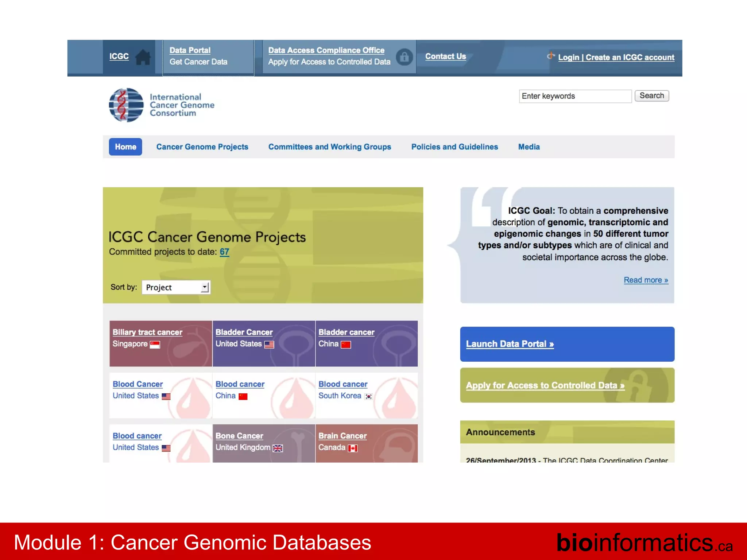The width and height of the screenshot is (747, 560).
Task: Click 'Apply for Access to Controlled Data' subtitle in top bar
Action: click(x=329, y=62)
